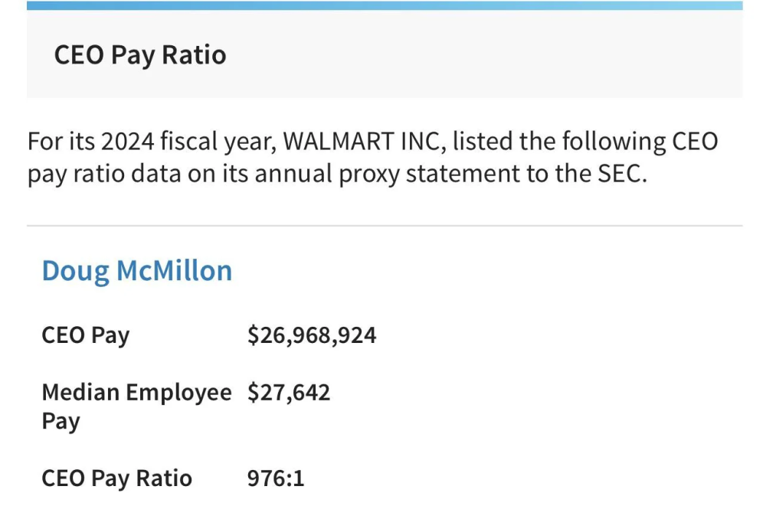Click the blue bar above the header
The width and height of the screenshot is (766, 532).
385,5
